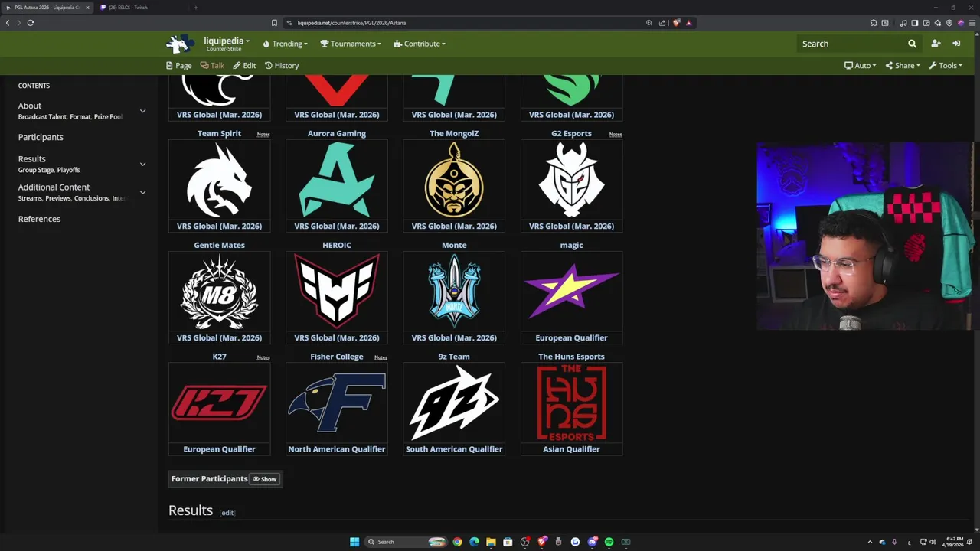Open the Tools dropdown

click(x=946, y=66)
